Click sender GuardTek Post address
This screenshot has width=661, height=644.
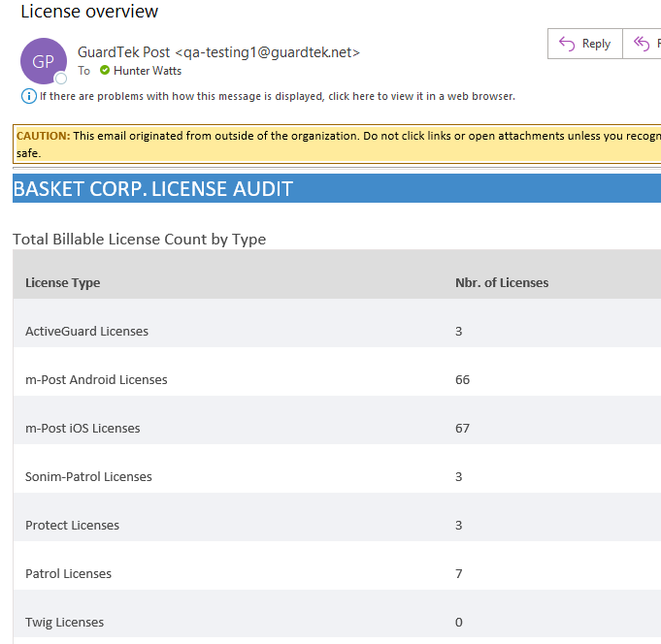tap(218, 52)
